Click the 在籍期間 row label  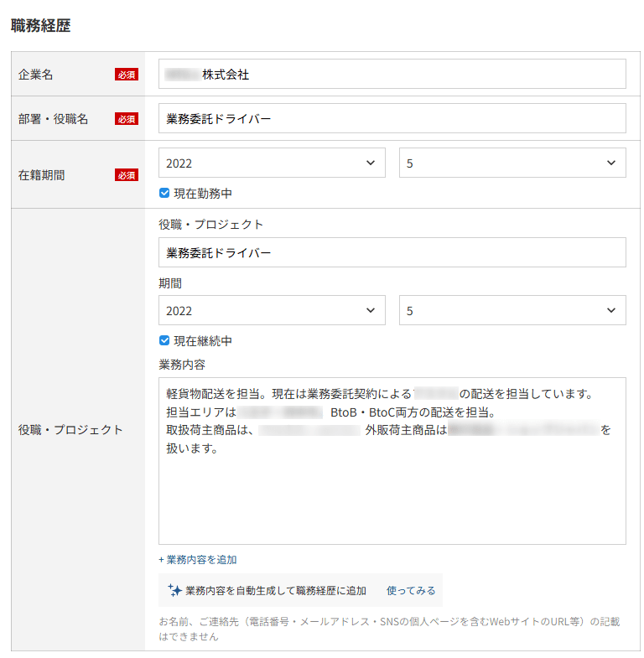pos(42,175)
